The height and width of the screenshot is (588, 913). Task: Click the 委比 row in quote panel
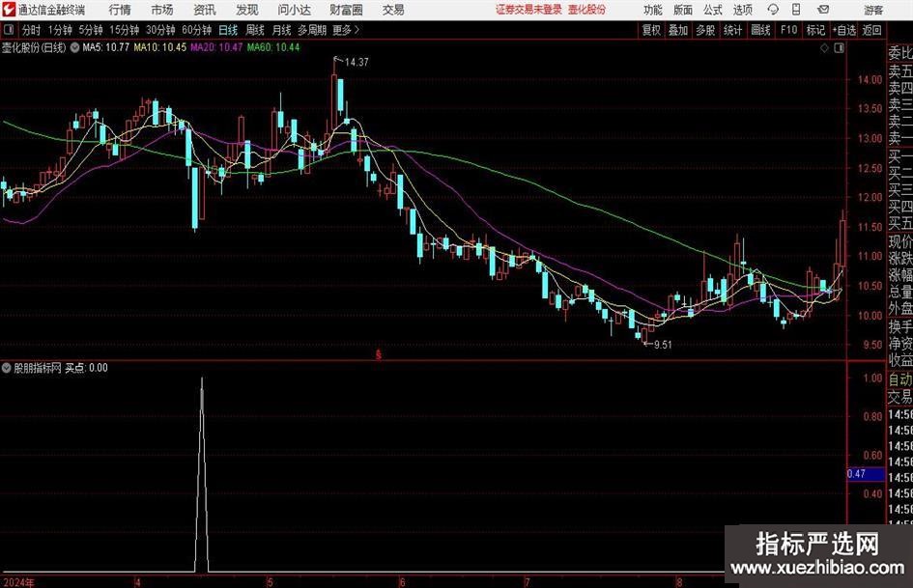pyautogui.click(x=900, y=53)
